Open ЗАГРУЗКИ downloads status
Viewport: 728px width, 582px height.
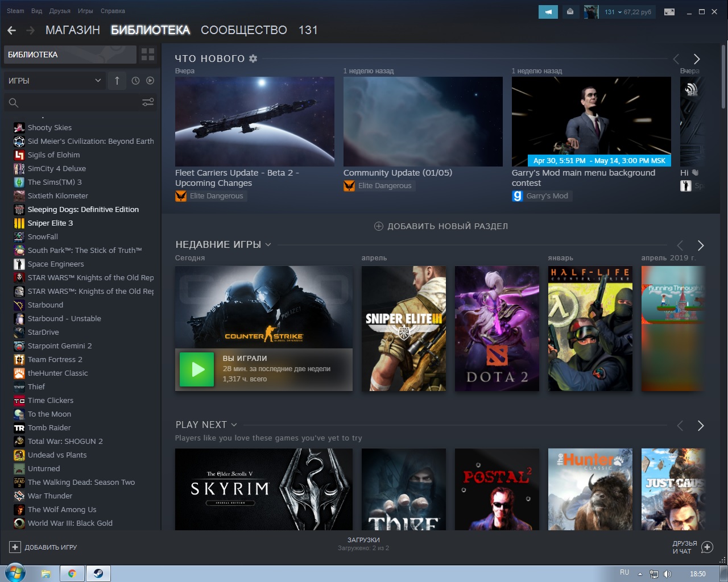pyautogui.click(x=363, y=544)
